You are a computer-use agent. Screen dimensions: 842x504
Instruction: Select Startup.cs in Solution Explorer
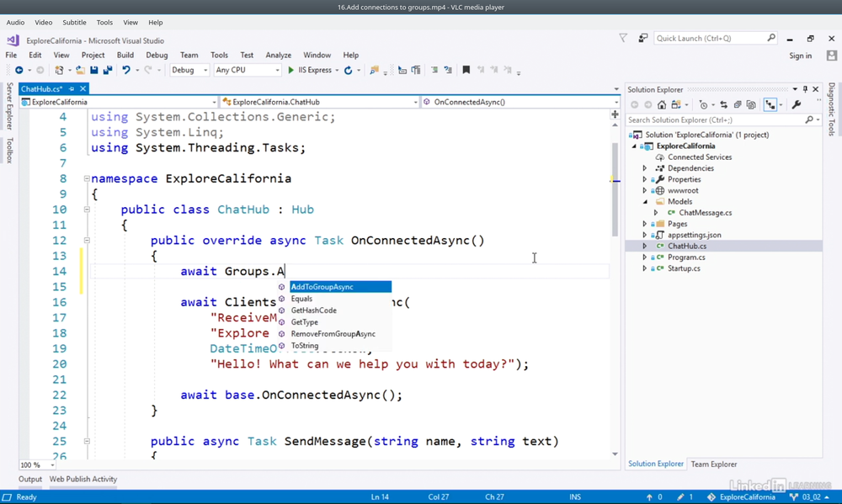coord(684,268)
